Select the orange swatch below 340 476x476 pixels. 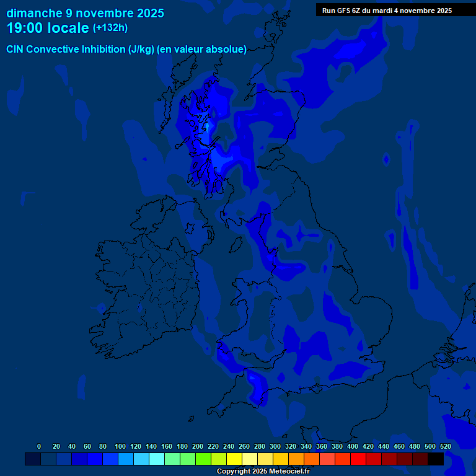point(296,459)
